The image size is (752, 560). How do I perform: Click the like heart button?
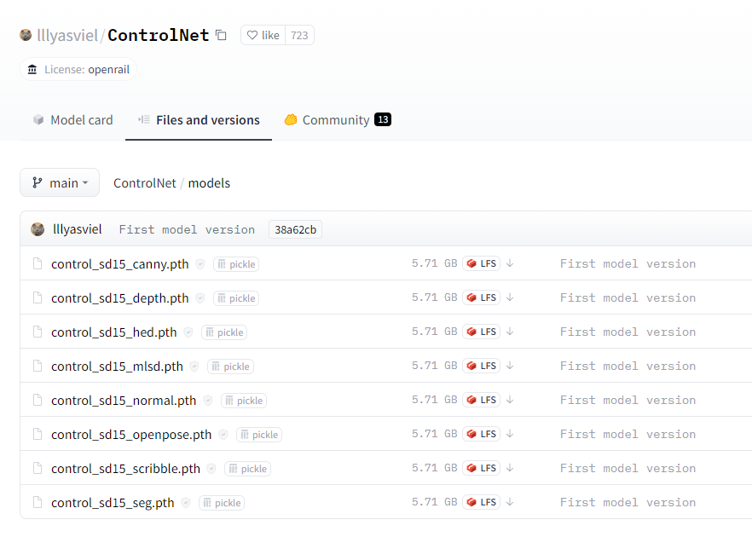(263, 35)
